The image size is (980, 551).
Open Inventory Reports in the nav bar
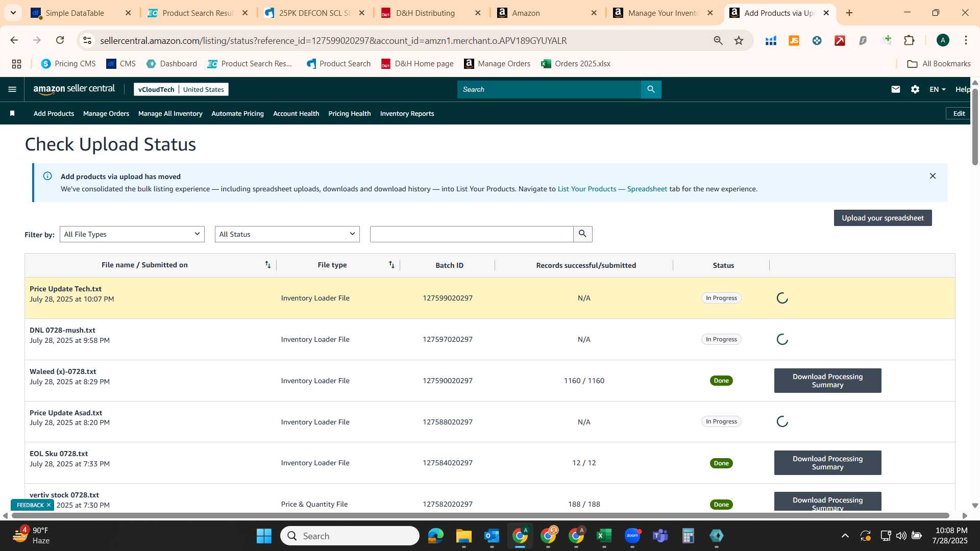point(407,113)
